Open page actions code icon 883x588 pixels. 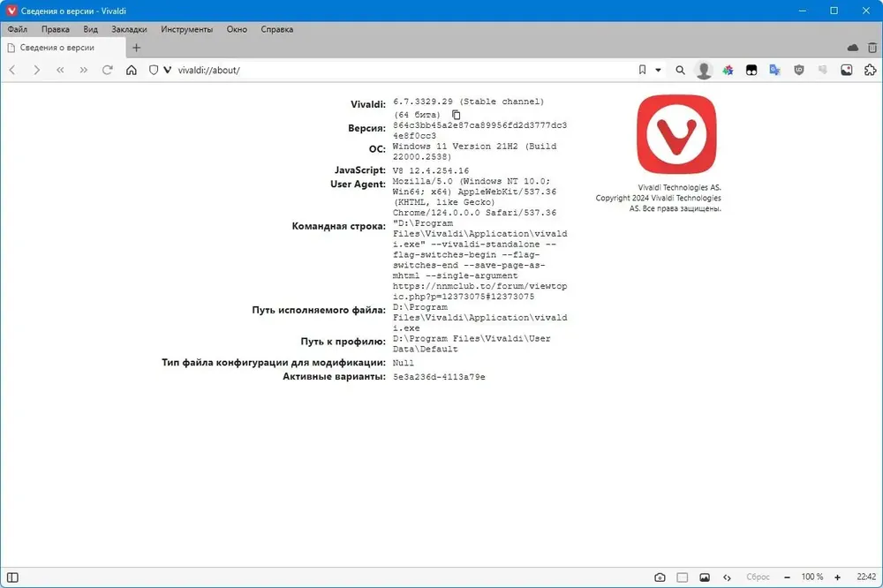pos(727,577)
